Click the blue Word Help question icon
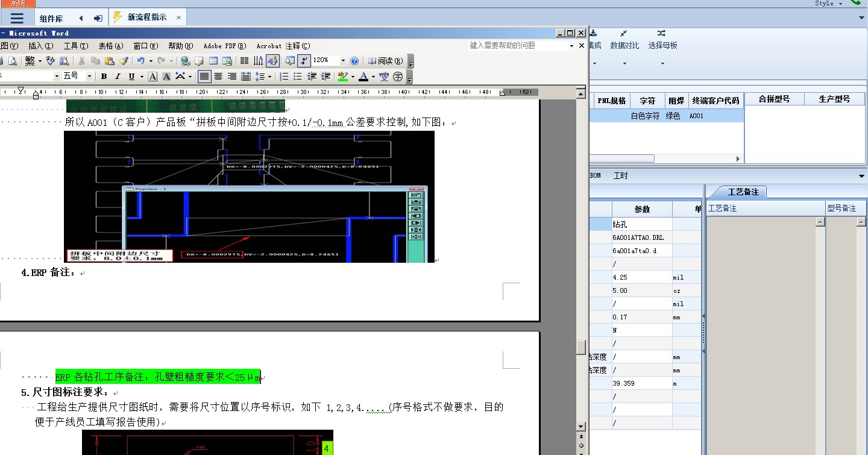Image resolution: width=868 pixels, height=455 pixels. tap(354, 61)
